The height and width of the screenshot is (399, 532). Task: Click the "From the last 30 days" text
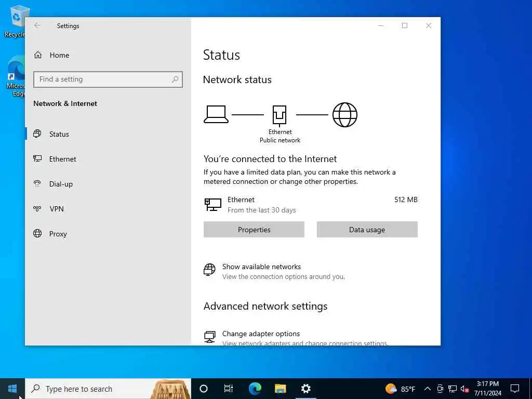(262, 210)
